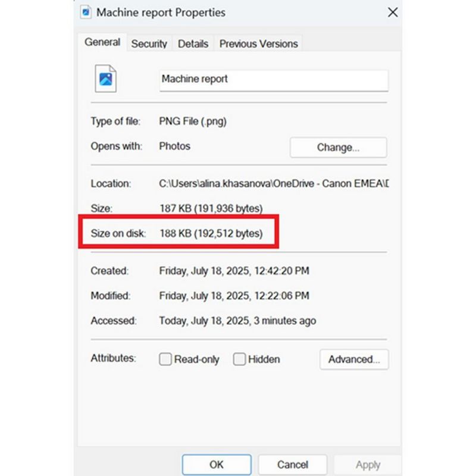Screen dimensions: 476x476
Task: Open the Security tab
Action: coord(149,44)
